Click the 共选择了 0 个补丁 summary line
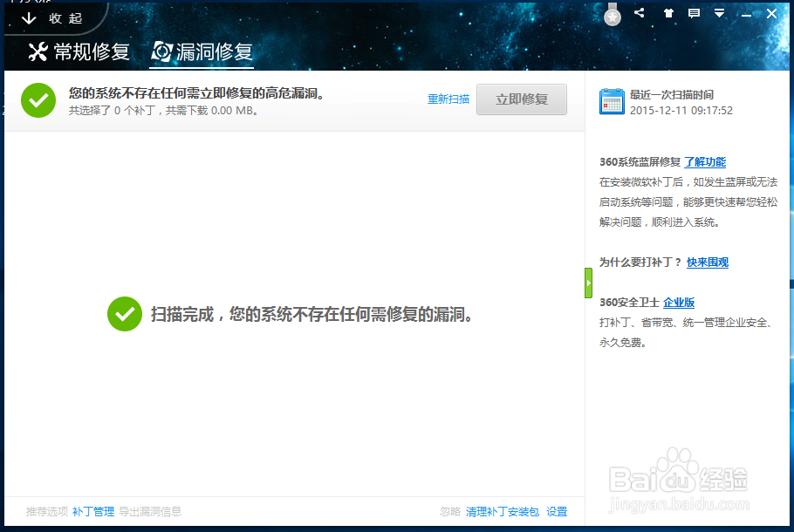 point(164,111)
